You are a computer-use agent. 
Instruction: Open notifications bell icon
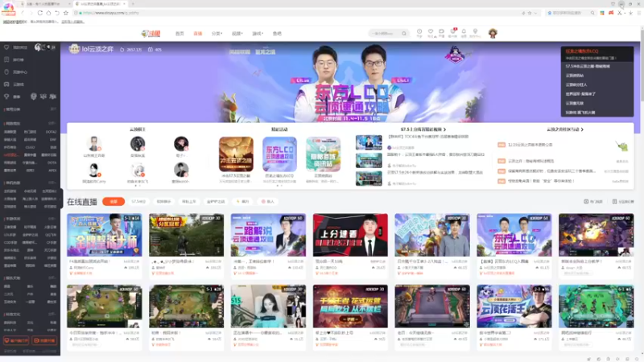pos(464,32)
